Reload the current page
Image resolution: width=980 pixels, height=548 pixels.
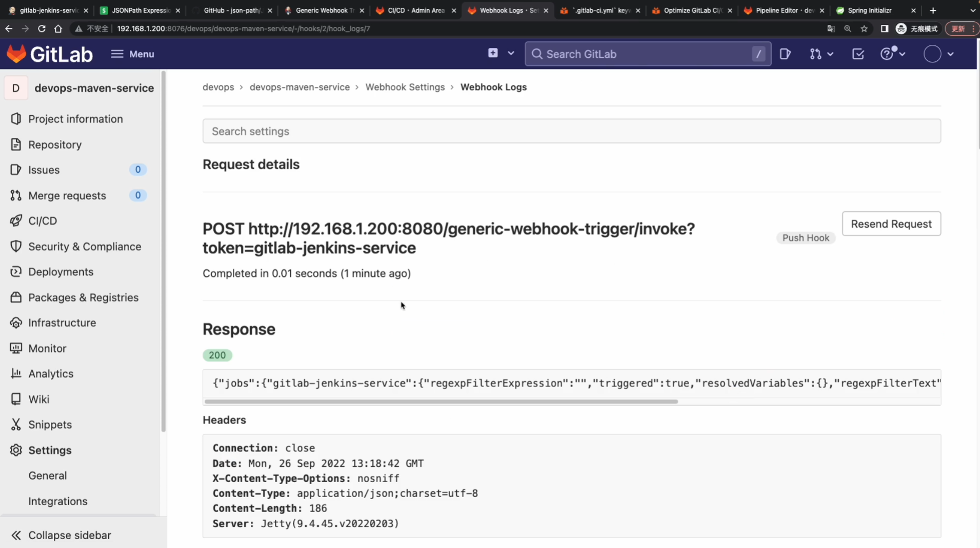42,29
